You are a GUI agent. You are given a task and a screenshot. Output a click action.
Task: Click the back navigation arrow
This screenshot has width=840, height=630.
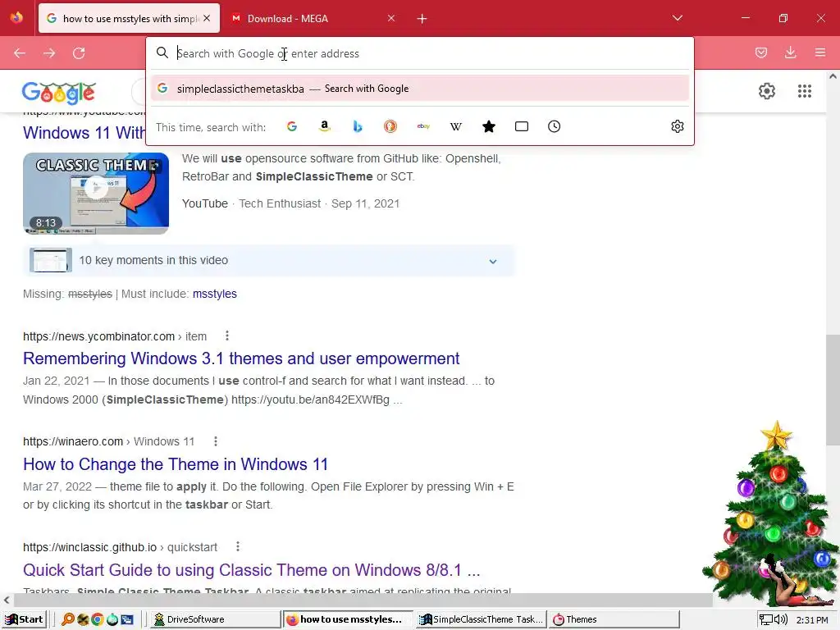20,53
